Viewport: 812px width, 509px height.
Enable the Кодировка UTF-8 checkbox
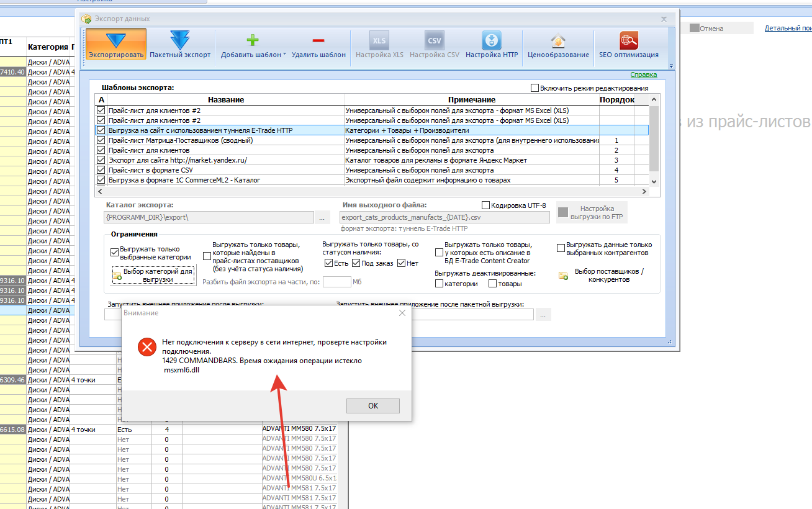[x=486, y=205]
